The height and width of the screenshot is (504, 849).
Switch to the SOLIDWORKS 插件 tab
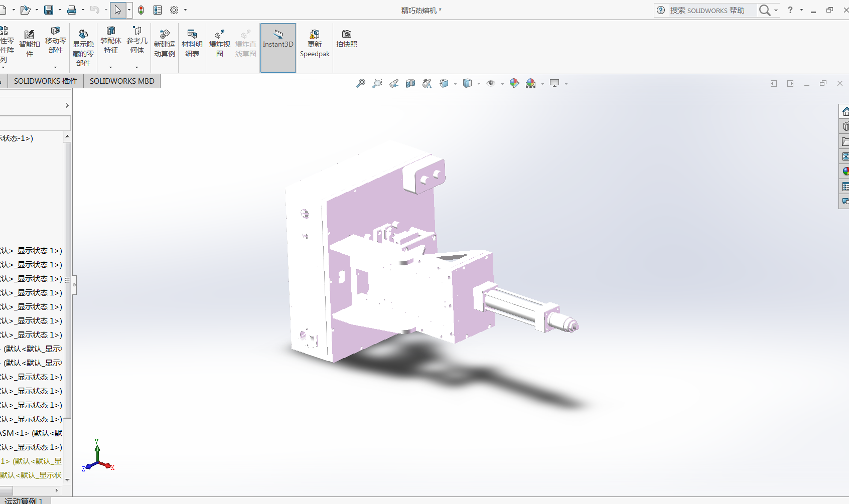46,81
